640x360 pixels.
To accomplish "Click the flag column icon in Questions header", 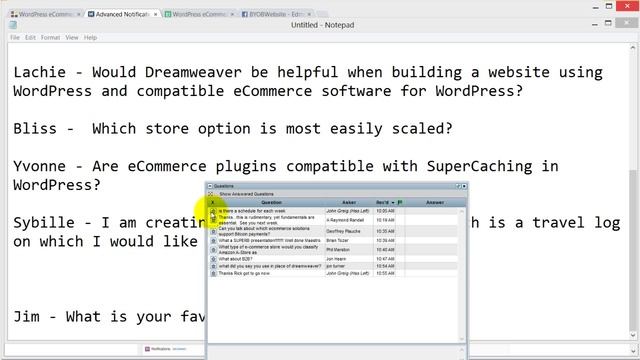I will point(400,202).
